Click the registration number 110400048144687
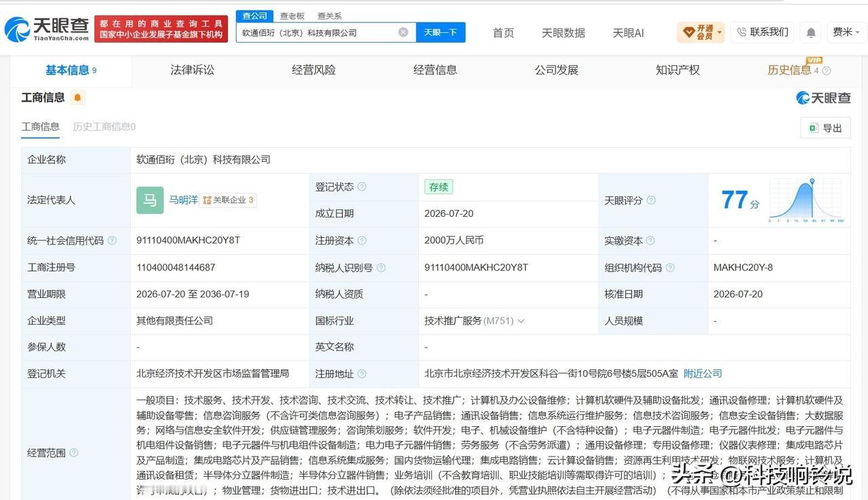Screen dimensions: 868x500 coord(176,268)
